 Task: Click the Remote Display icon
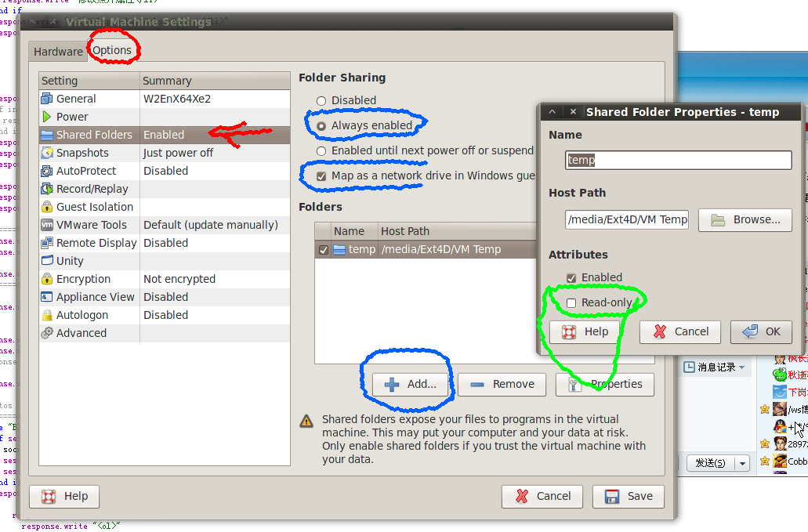[x=47, y=243]
